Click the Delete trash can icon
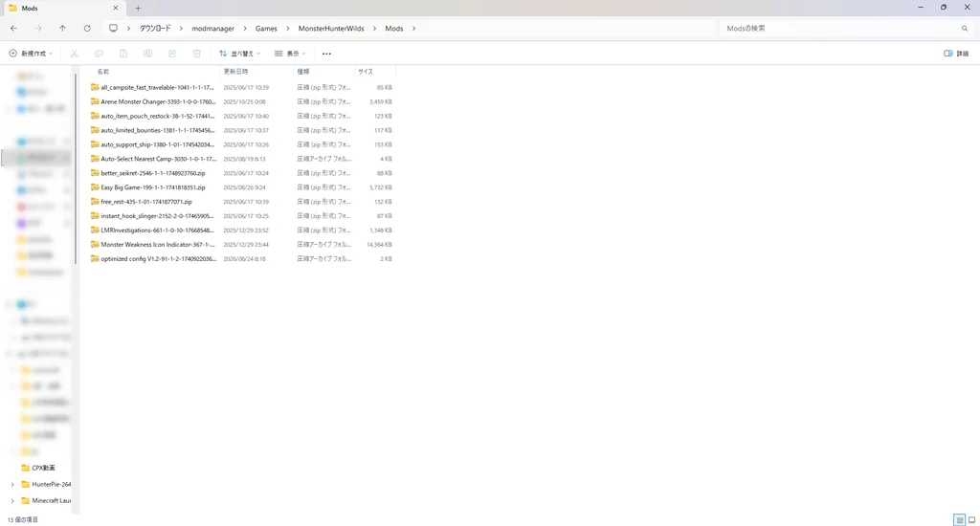980x526 pixels. 197,54
